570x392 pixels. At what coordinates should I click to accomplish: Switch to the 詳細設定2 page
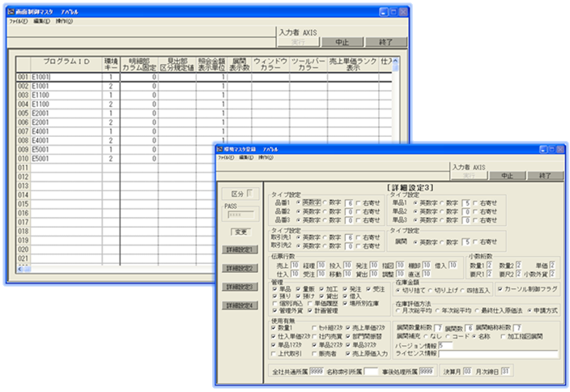click(239, 268)
